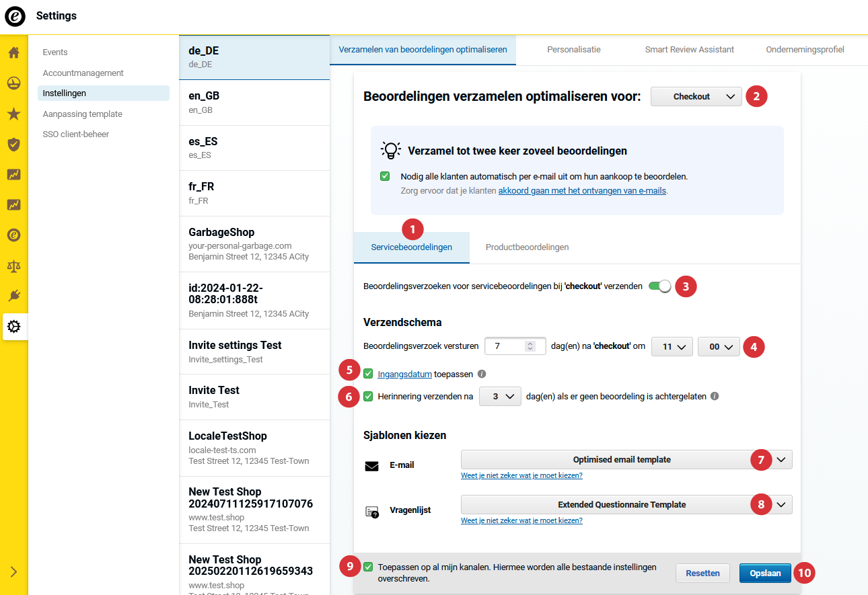Open the Checkout event dropdown
The image size is (868, 595).
pyautogui.click(x=696, y=97)
